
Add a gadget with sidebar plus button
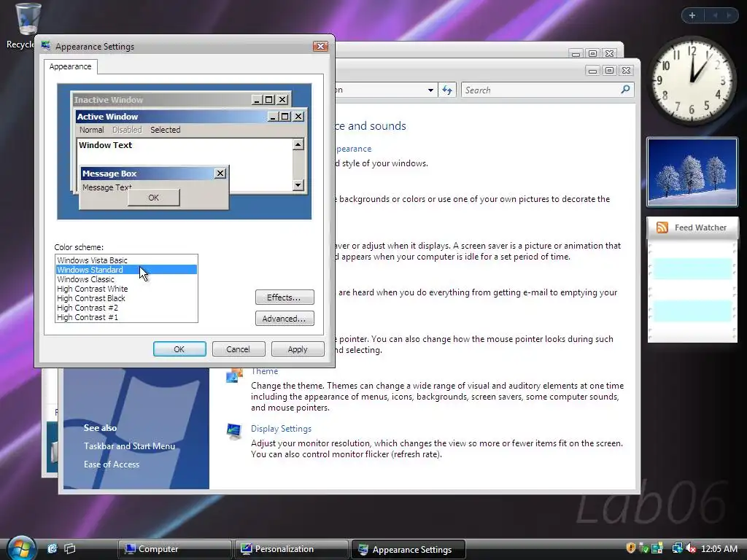click(x=692, y=15)
